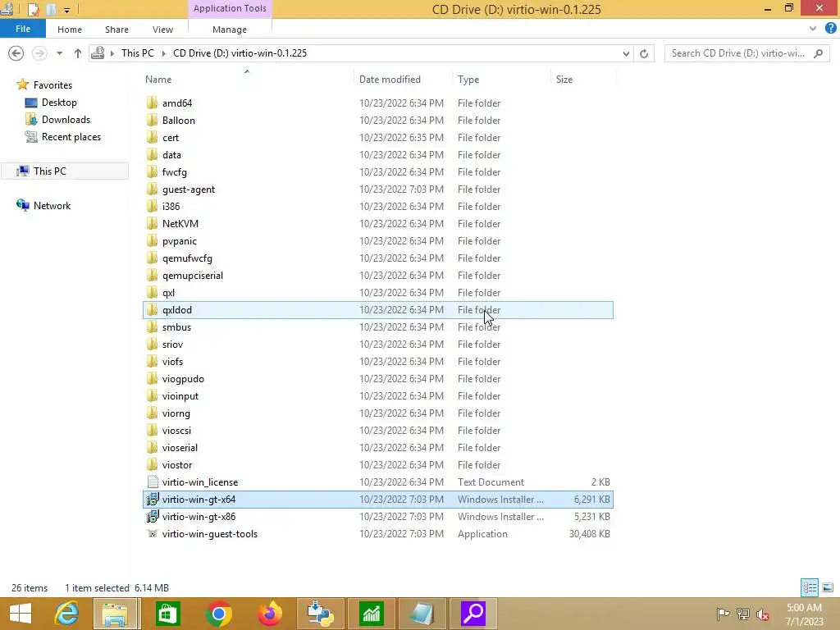
Task: Open Explorer Help question mark
Action: tap(830, 29)
